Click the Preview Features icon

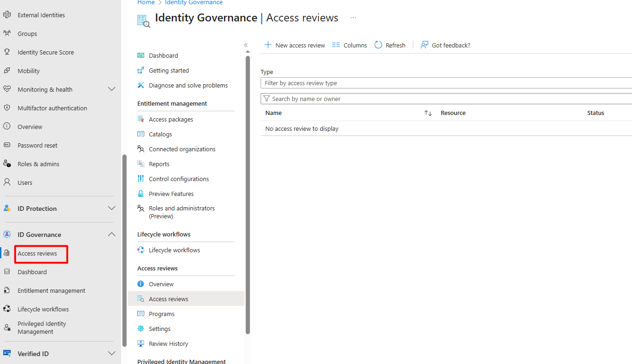141,194
